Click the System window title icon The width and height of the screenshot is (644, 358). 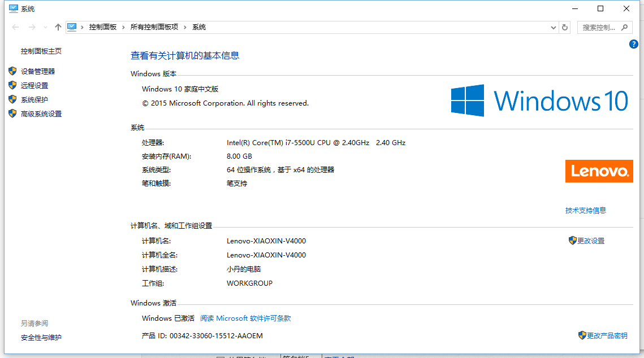(13, 8)
